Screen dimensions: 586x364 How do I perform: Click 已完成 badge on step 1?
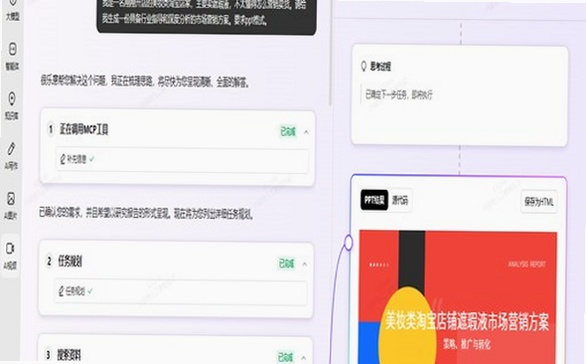pyautogui.click(x=288, y=132)
